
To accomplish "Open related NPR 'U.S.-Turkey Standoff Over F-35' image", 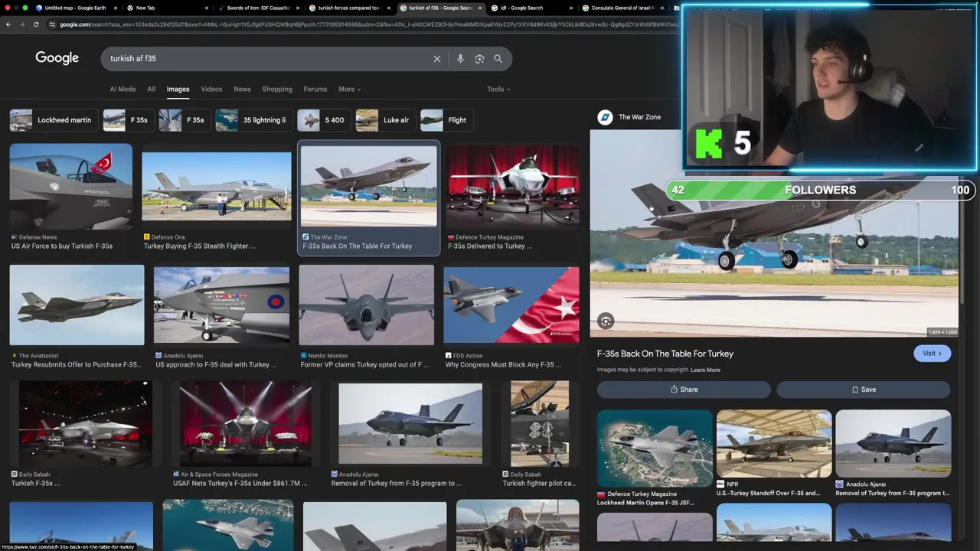I will click(x=774, y=444).
